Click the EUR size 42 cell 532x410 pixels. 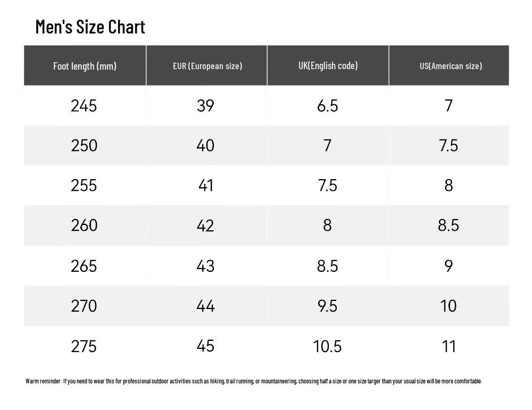click(x=206, y=225)
